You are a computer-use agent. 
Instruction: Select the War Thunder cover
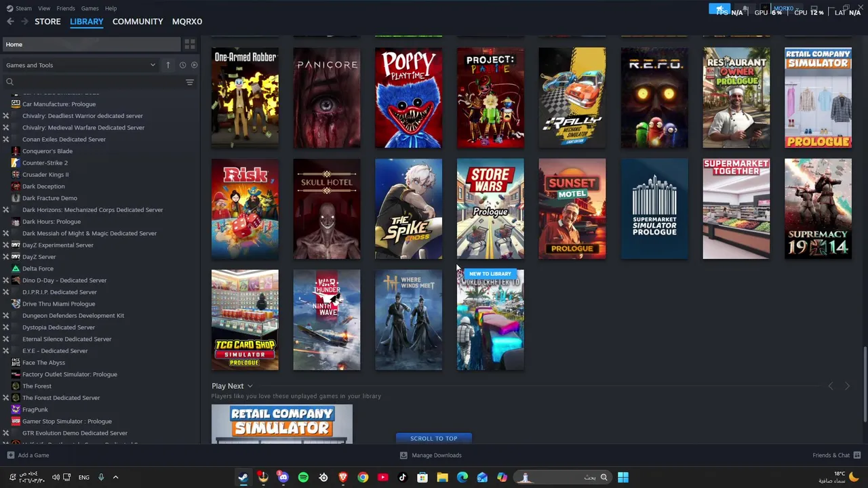pos(327,320)
